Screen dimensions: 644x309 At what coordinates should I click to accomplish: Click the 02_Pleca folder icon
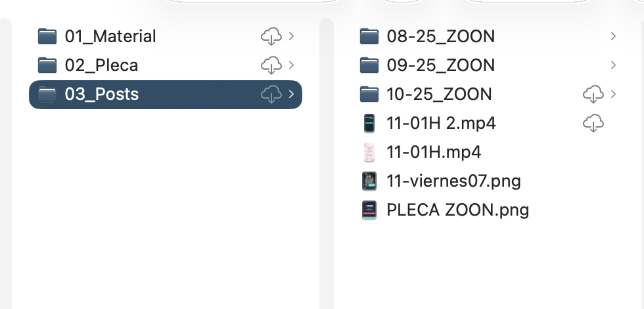(47, 65)
